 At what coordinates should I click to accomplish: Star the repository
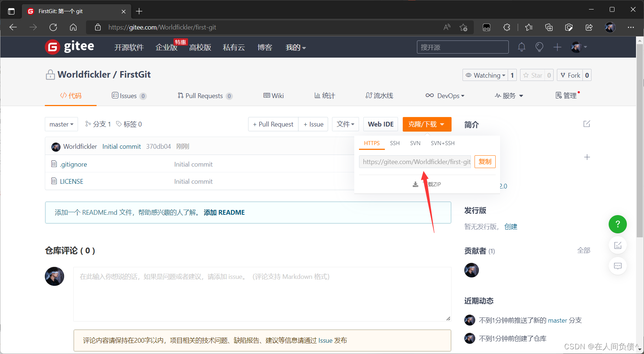[x=533, y=75]
